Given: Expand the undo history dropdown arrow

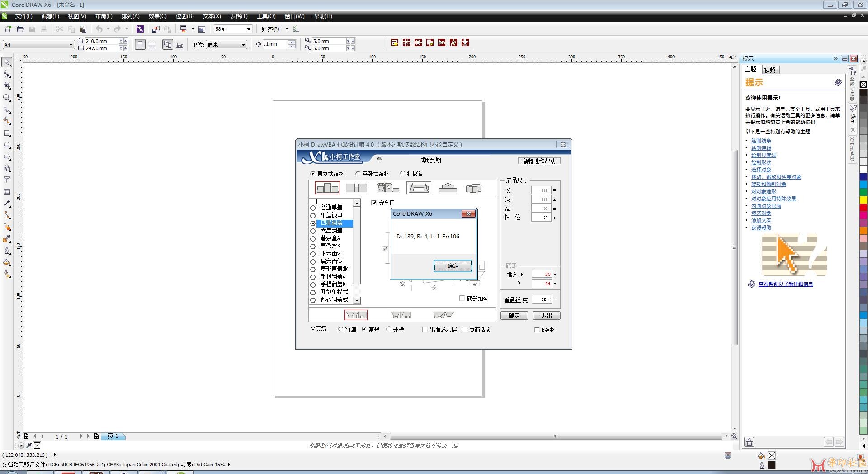Looking at the screenshot, I should [x=108, y=29].
